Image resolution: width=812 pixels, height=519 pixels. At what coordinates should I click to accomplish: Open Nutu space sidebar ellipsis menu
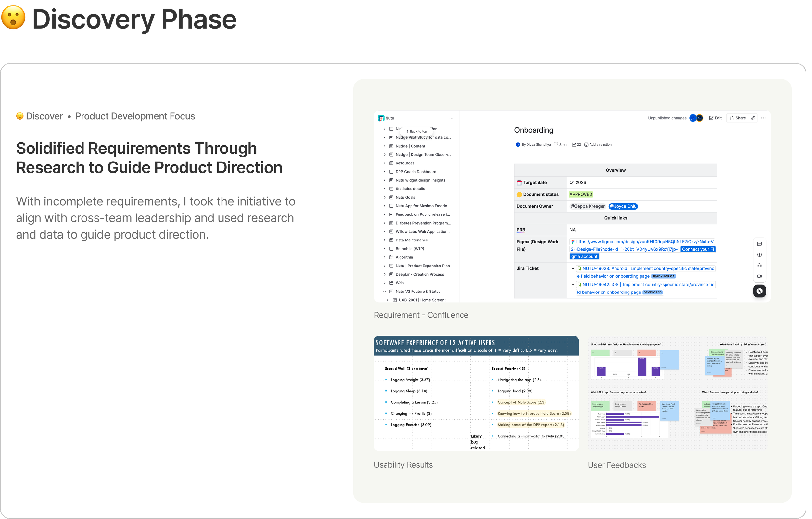pyautogui.click(x=451, y=118)
